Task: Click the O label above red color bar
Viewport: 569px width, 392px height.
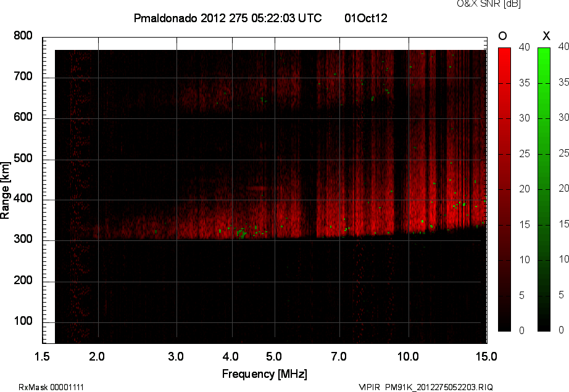Action: 503,36
